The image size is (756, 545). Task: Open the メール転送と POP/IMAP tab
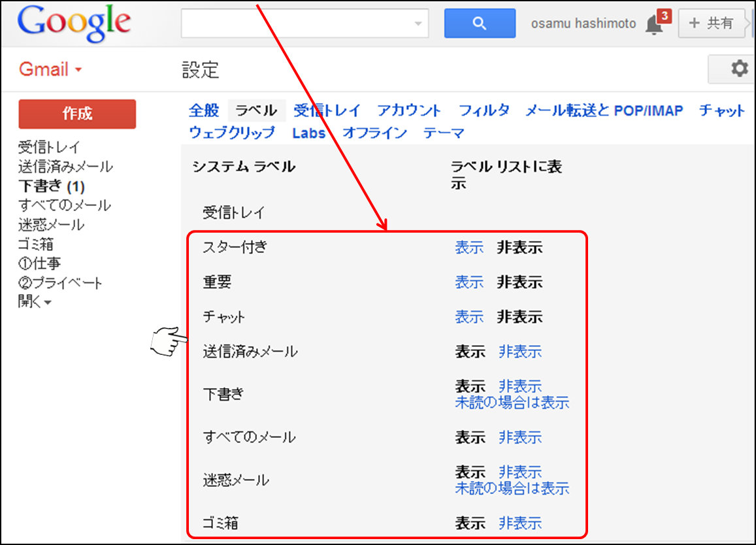[604, 110]
